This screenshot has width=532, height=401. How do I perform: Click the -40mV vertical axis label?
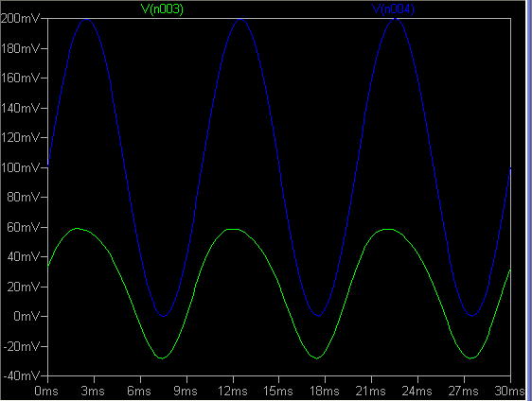coord(22,375)
